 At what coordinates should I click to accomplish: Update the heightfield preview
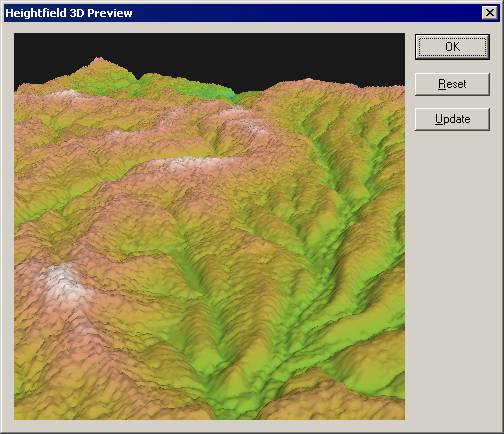click(x=452, y=119)
